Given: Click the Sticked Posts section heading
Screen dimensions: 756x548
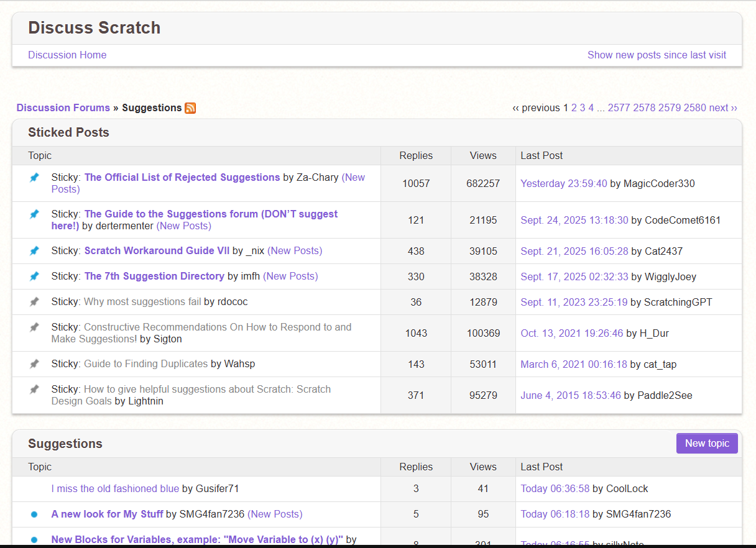Looking at the screenshot, I should (x=68, y=132).
